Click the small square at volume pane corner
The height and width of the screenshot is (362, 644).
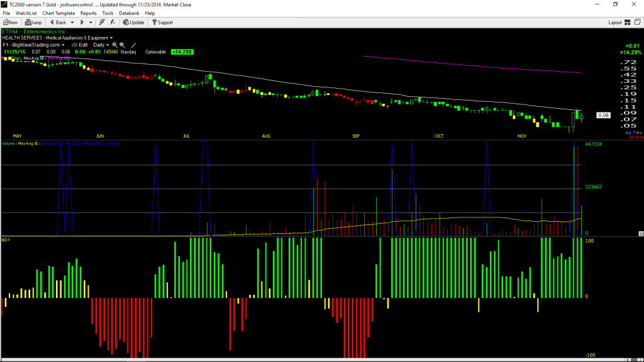641,234
